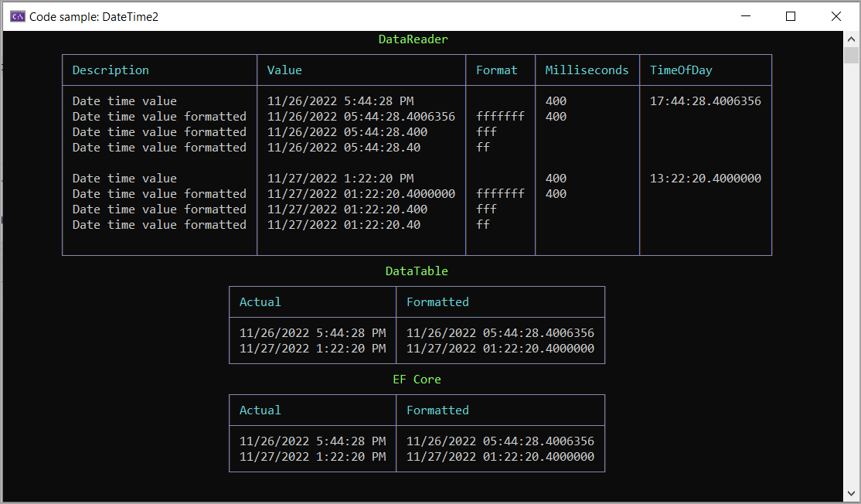861x504 pixels.
Task: Click 'Date time value formatted' beside 05:44:28.400
Action: [159, 131]
